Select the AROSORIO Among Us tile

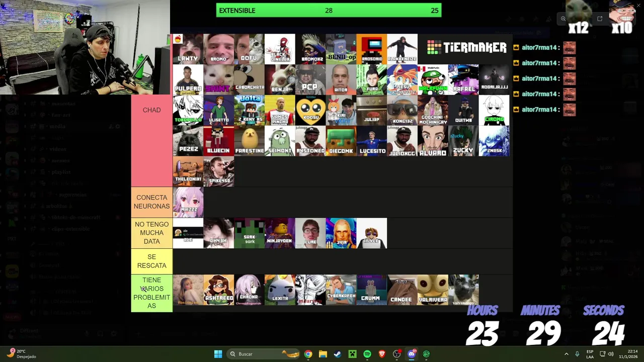(x=371, y=49)
